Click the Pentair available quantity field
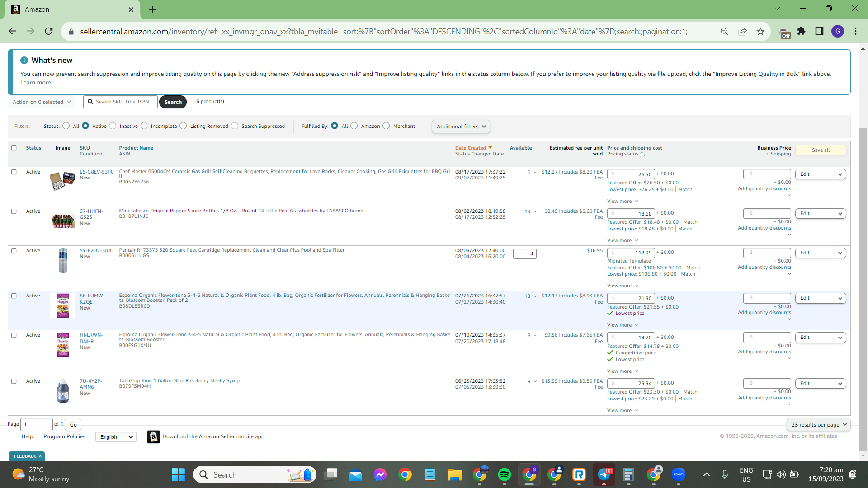868x488 pixels. (525, 254)
